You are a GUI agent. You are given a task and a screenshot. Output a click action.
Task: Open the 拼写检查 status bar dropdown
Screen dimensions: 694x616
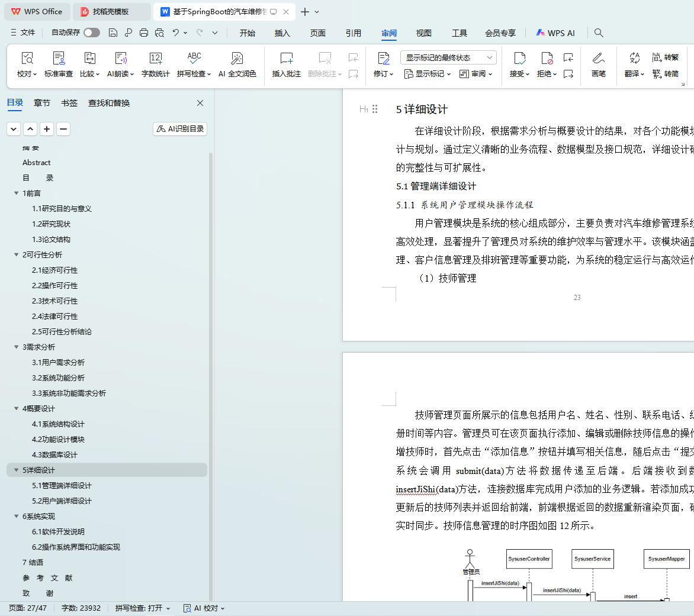[x=143, y=608]
